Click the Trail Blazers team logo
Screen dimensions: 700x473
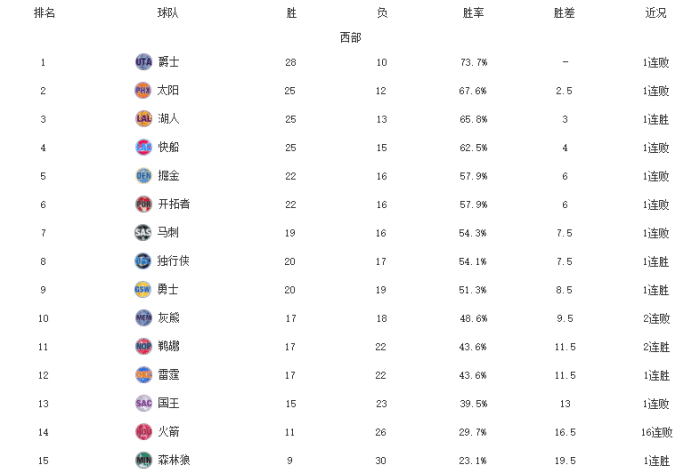point(144,204)
